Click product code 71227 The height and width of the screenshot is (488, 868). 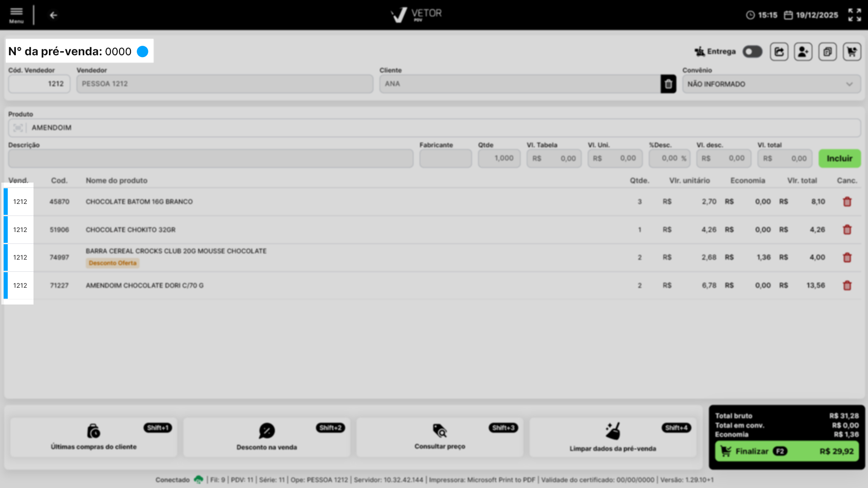59,285
